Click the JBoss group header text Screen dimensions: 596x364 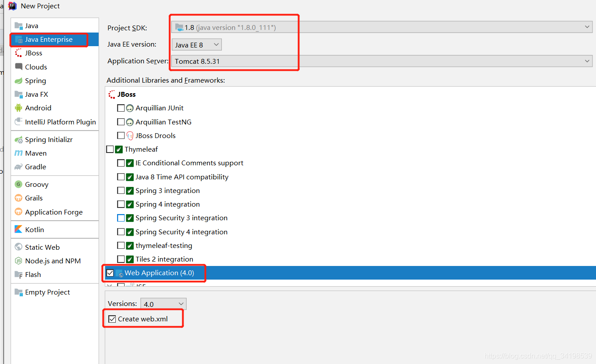127,95
